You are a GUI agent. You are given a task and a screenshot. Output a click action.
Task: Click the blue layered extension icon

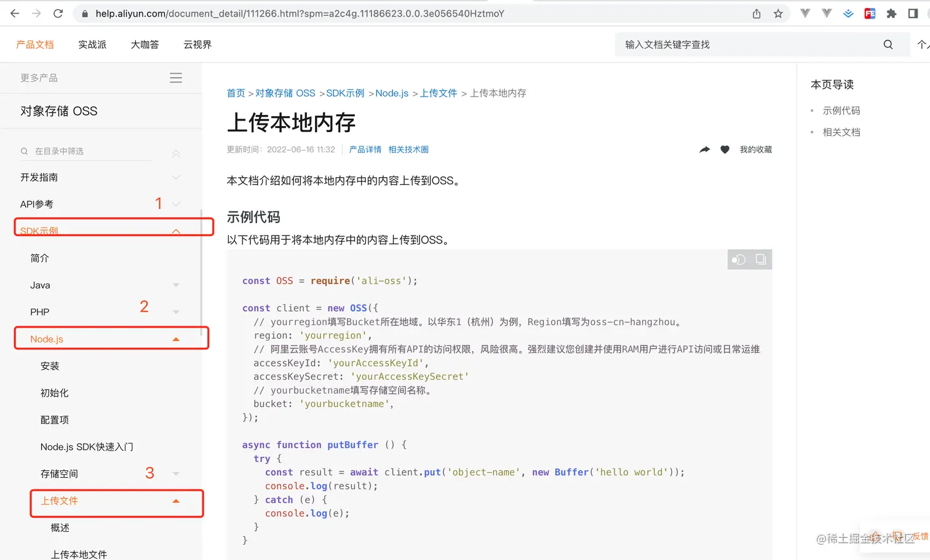(848, 14)
